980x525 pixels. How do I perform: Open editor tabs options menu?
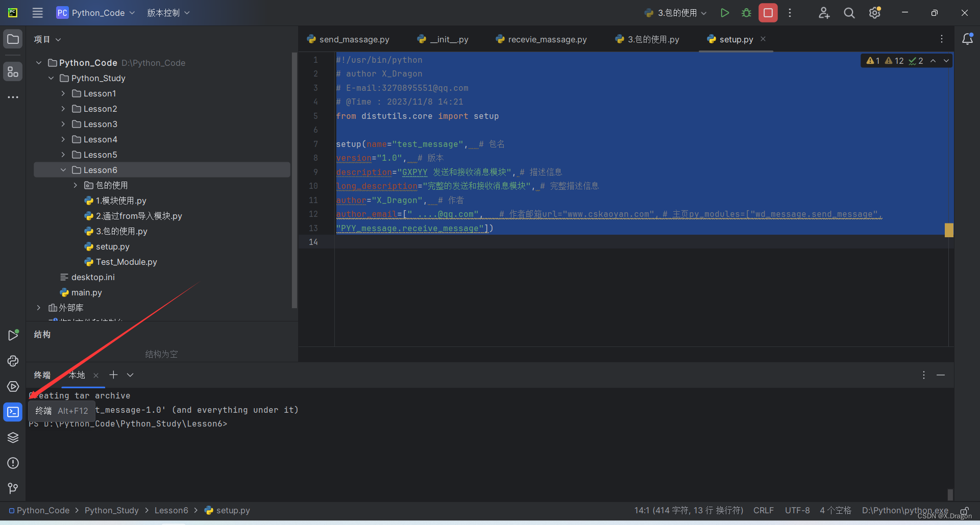[942, 39]
